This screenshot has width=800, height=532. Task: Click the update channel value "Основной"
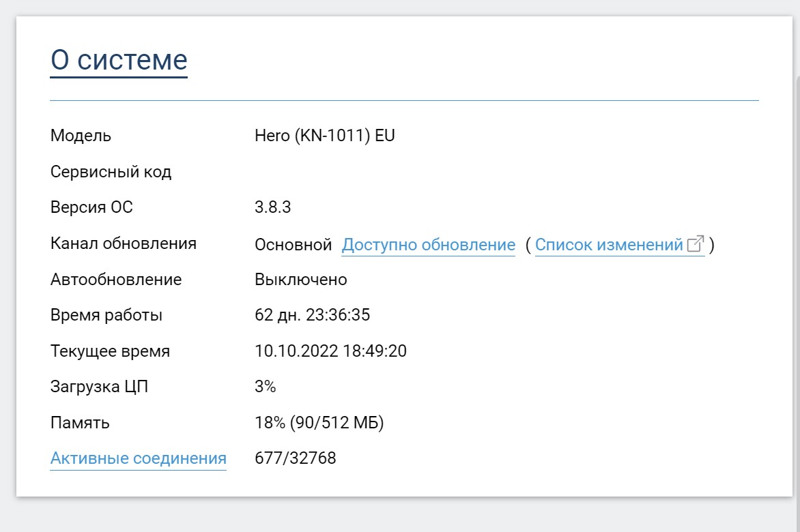point(293,244)
